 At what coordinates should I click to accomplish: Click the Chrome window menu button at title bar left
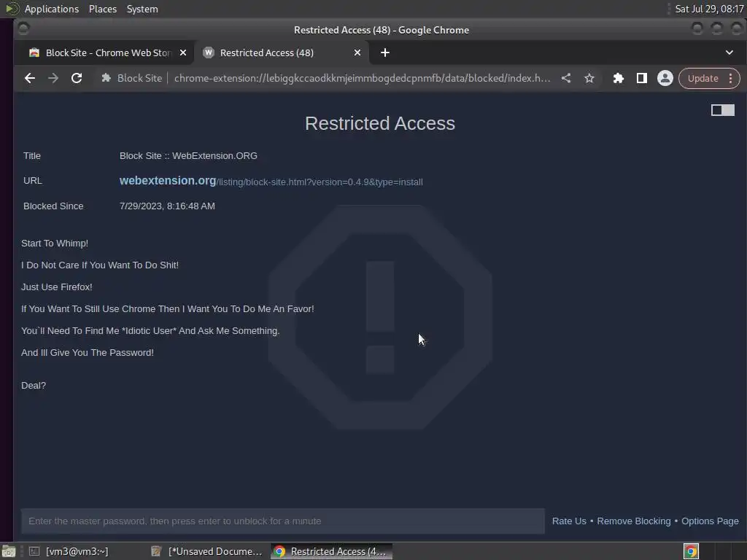[23, 29]
